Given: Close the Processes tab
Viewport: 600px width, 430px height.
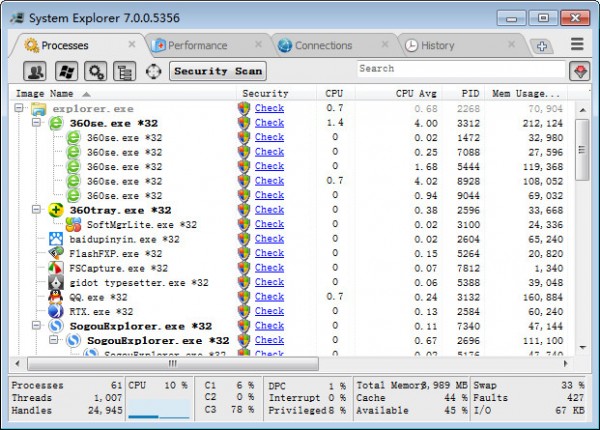Looking at the screenshot, I should 132,44.
